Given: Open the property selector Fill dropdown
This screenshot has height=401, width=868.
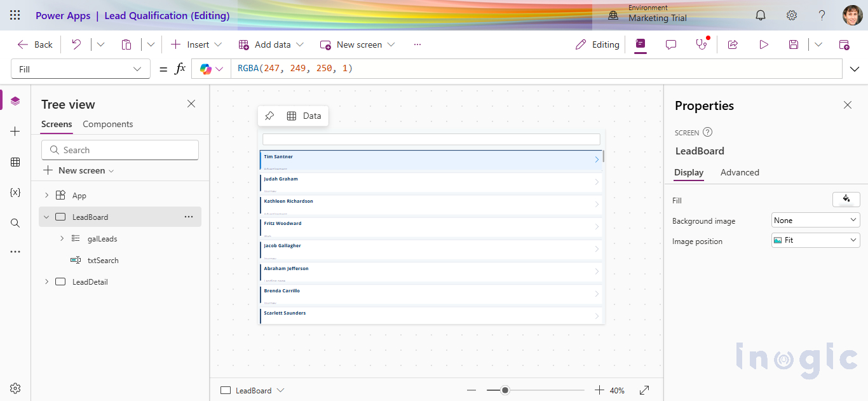Looking at the screenshot, I should tap(81, 69).
